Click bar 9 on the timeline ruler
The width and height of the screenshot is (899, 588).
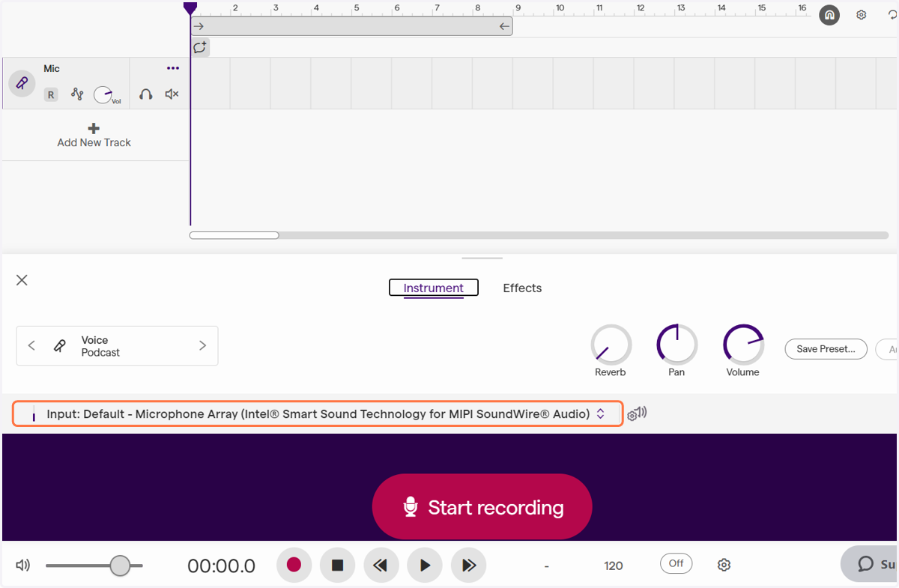tap(518, 8)
